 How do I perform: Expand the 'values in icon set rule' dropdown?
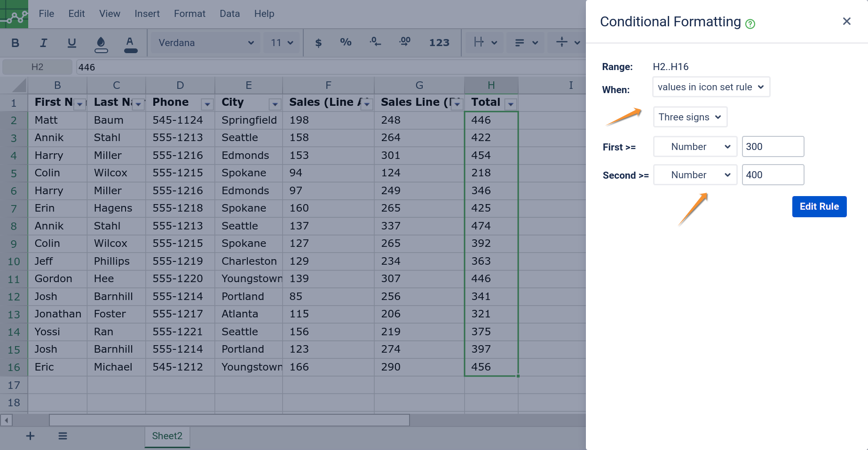click(x=710, y=87)
